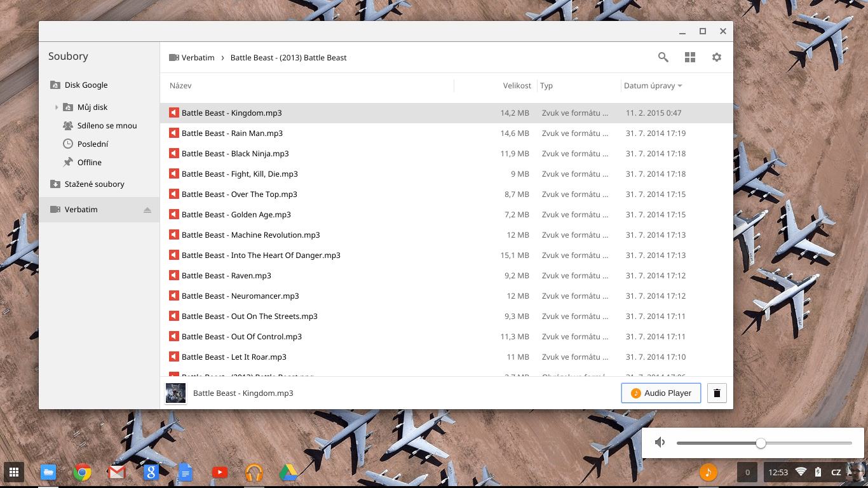
Task: Select Battle Beast - Fight, Kill, Die.mp3
Action: tap(446, 174)
